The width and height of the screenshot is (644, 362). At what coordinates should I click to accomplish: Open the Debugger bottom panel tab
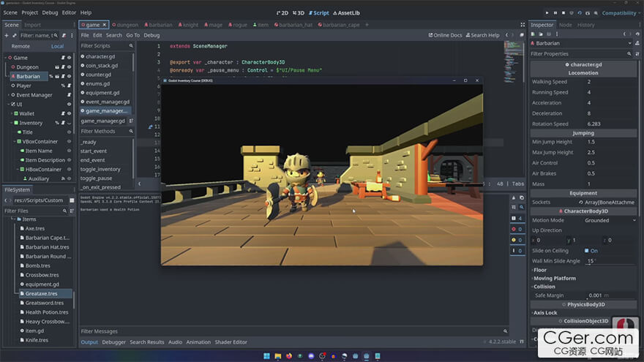point(113,342)
